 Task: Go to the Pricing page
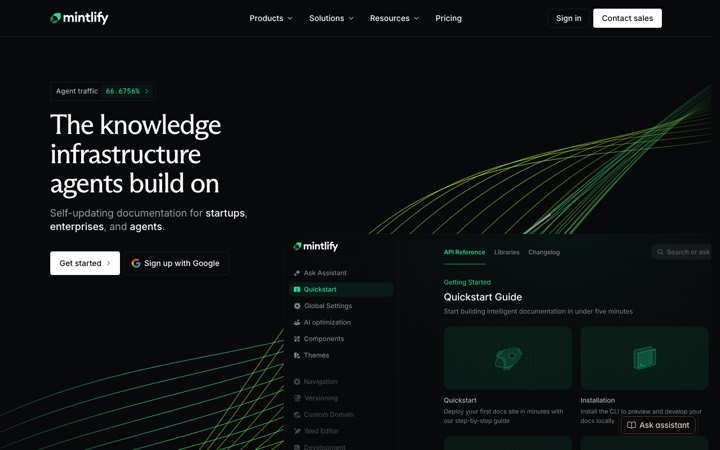448,18
